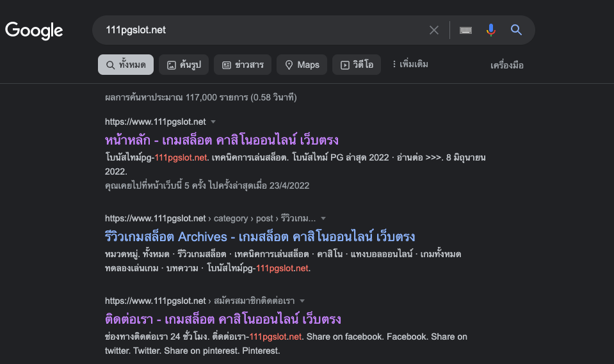The height and width of the screenshot is (364, 614).
Task: Click the Google logo
Action: [34, 30]
